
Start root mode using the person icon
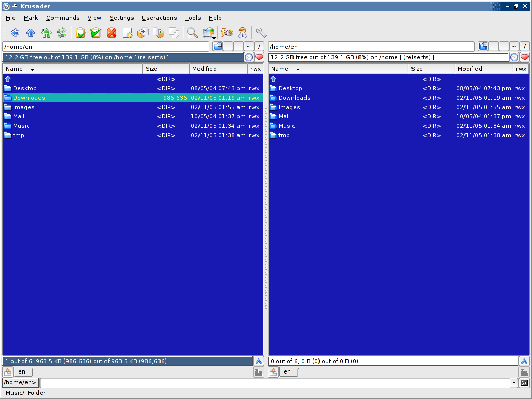(242, 33)
